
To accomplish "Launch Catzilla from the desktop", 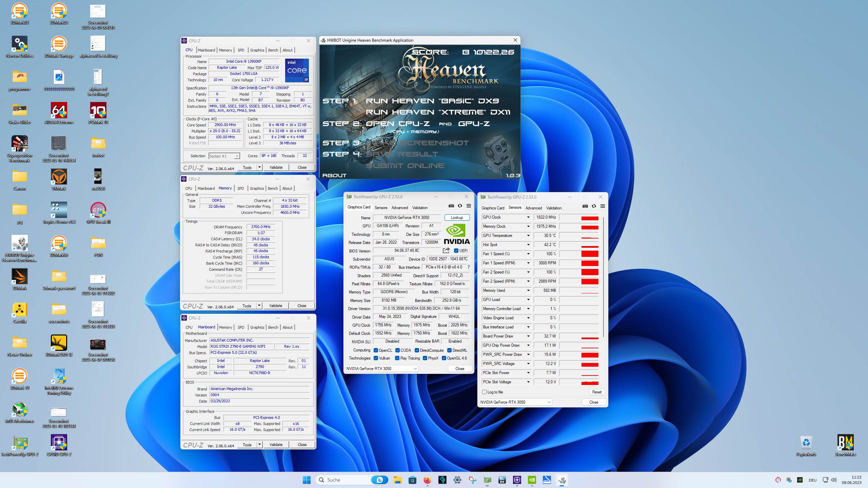I will (x=19, y=312).
